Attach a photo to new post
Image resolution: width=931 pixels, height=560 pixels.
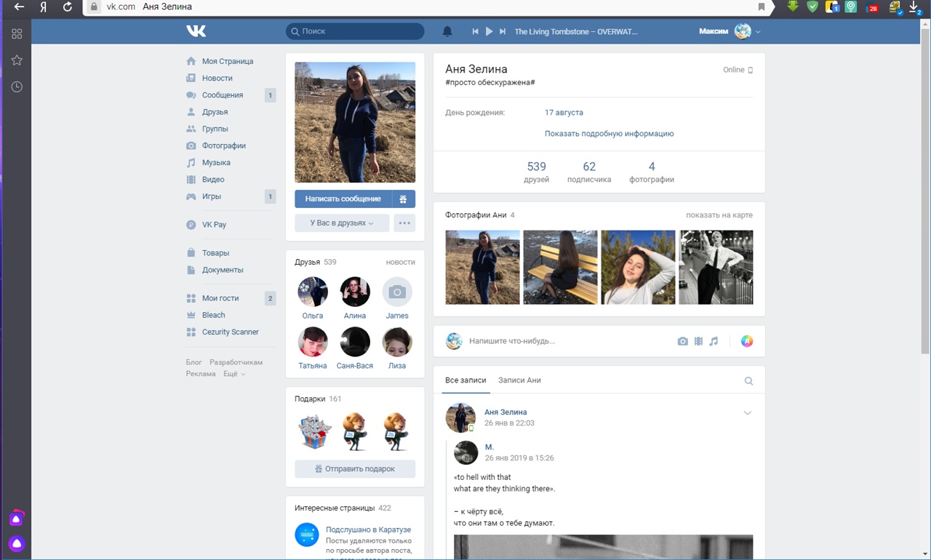pos(682,341)
